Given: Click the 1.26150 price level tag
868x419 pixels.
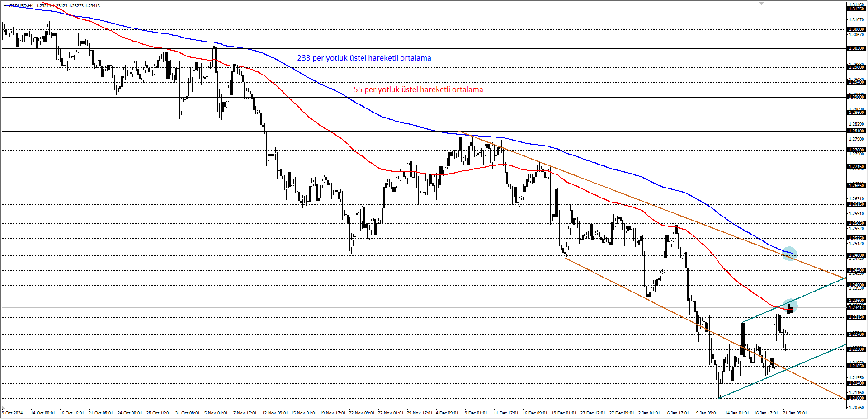Looking at the screenshot, I should [856, 204].
